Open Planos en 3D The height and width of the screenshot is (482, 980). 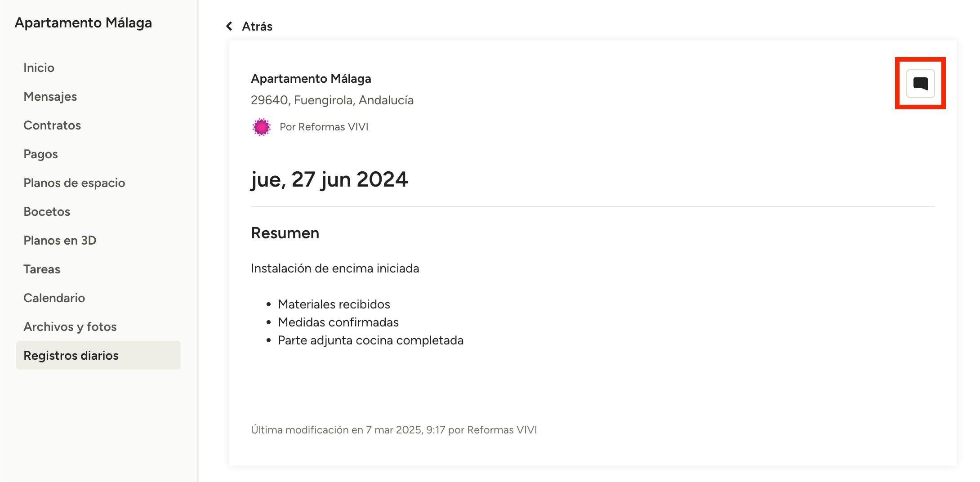point(60,240)
